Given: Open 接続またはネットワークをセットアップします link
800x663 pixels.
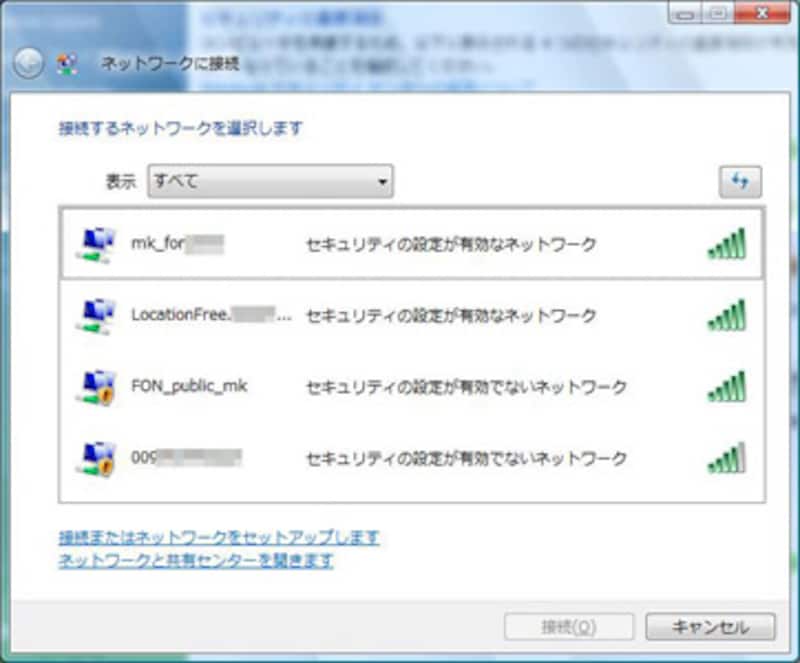Looking at the screenshot, I should coord(219,537).
